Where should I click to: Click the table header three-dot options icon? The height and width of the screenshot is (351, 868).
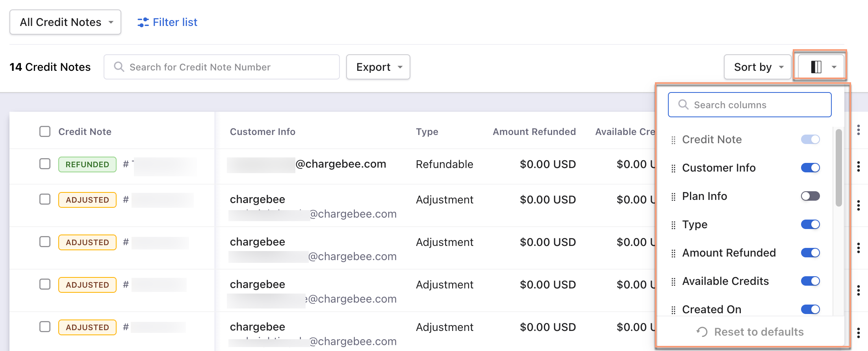point(858,130)
